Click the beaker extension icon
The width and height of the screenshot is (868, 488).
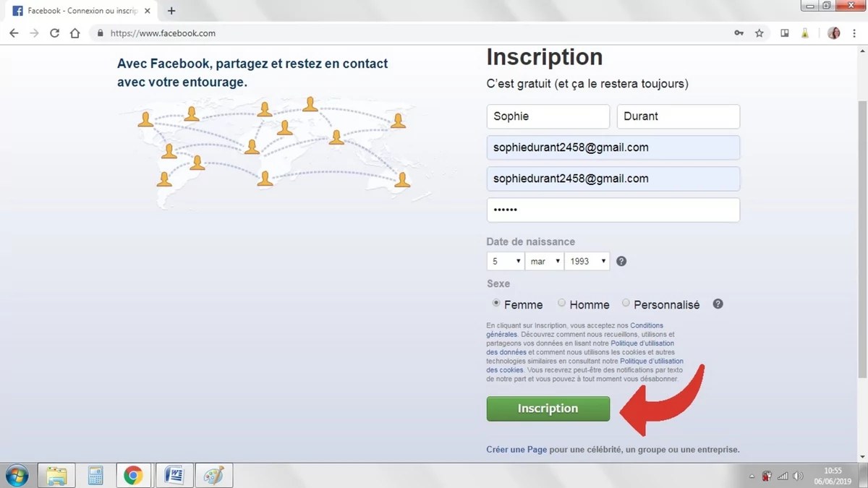click(x=805, y=33)
